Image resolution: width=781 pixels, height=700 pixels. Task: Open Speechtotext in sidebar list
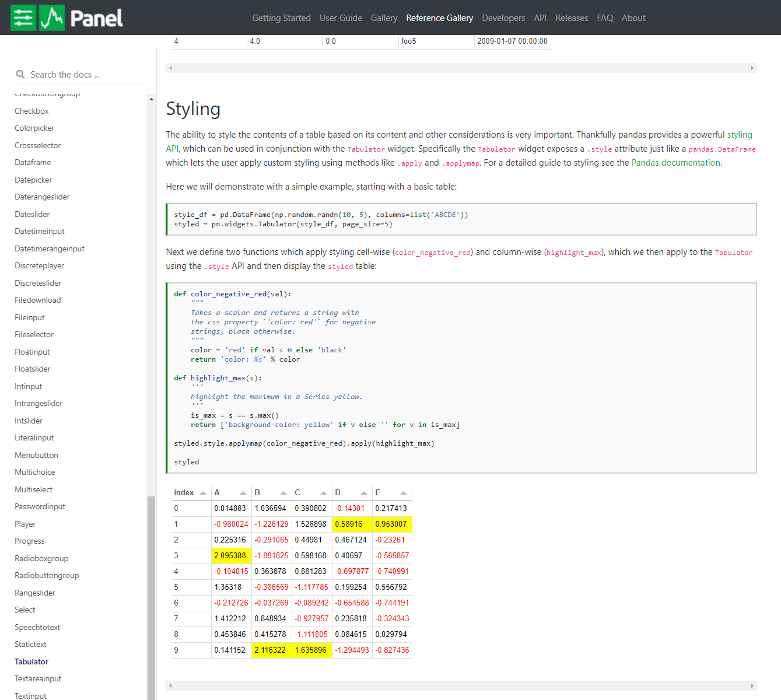[x=37, y=627]
